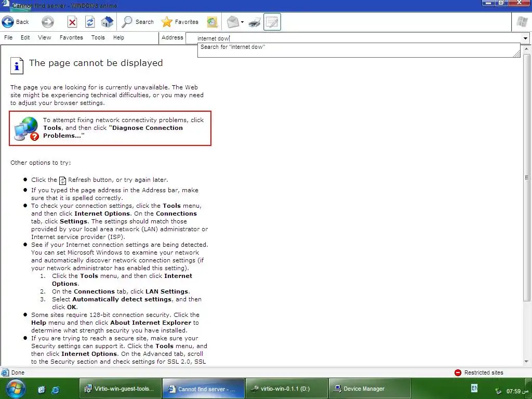Open the File menu
This screenshot has height=399, width=532.
pyautogui.click(x=8, y=37)
